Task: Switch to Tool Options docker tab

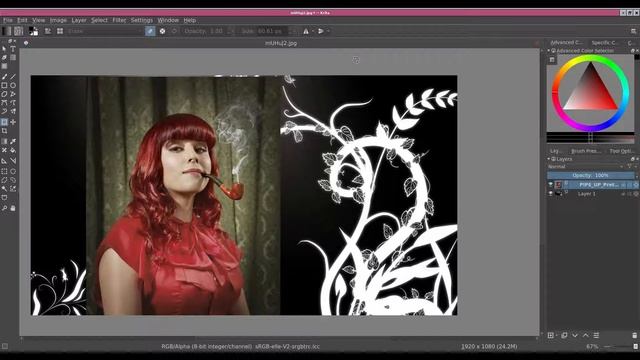Action: (622, 151)
